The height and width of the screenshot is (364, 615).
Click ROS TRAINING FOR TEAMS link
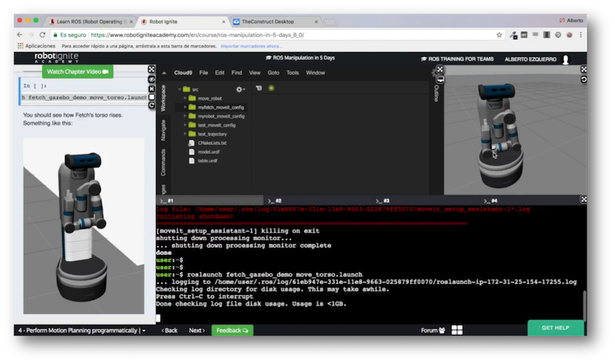click(457, 59)
